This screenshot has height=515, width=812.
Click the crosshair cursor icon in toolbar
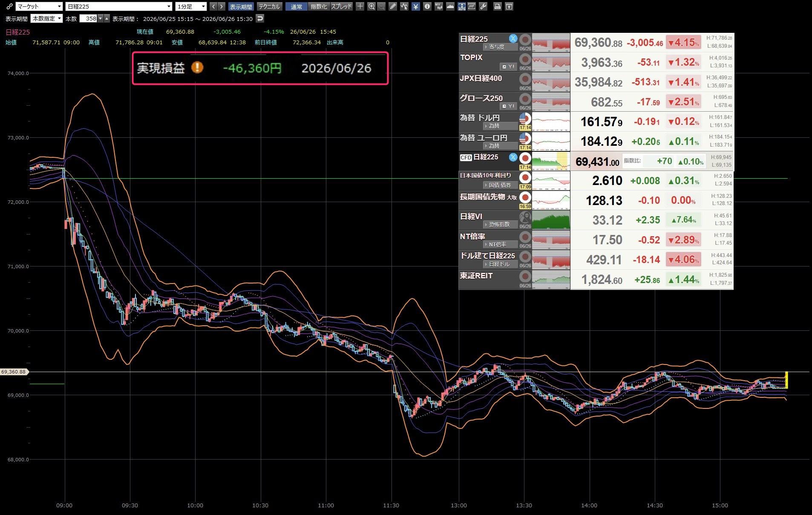[360, 6]
